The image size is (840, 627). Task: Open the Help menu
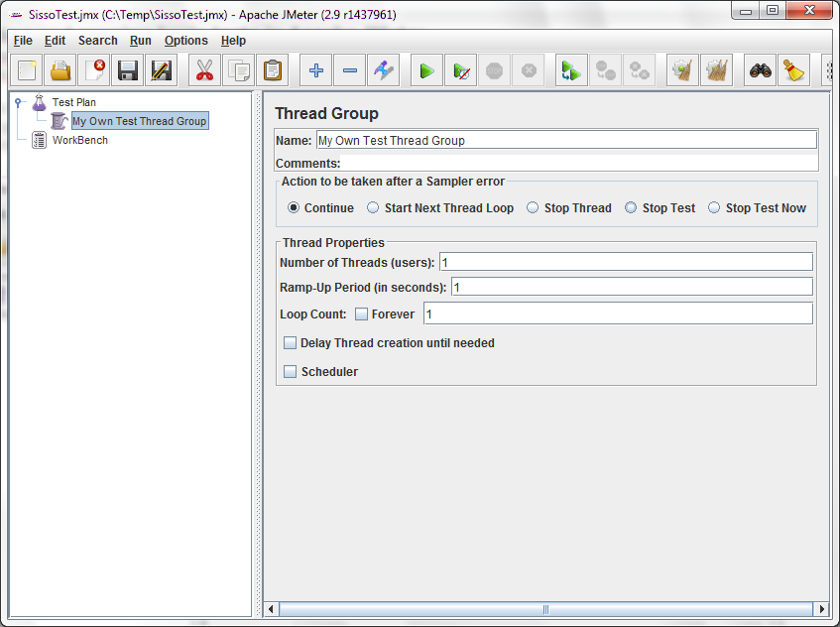coord(233,41)
